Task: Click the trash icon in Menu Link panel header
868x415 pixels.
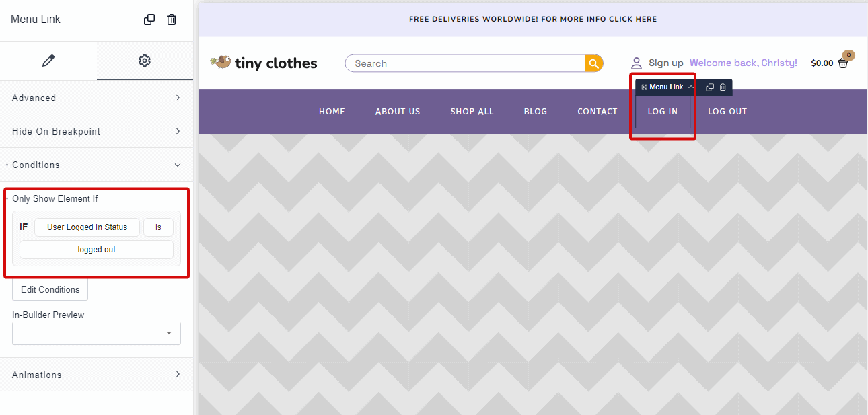Action: click(172, 20)
